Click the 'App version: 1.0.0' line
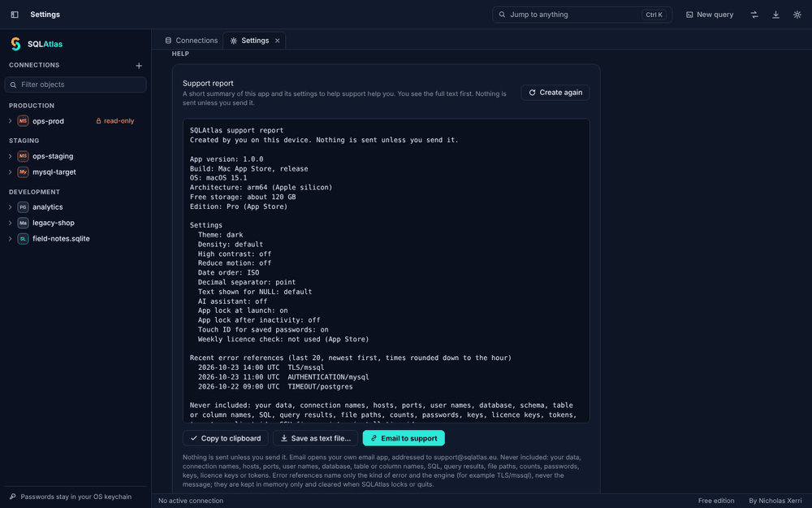This screenshot has height=508, width=812. pos(227,159)
